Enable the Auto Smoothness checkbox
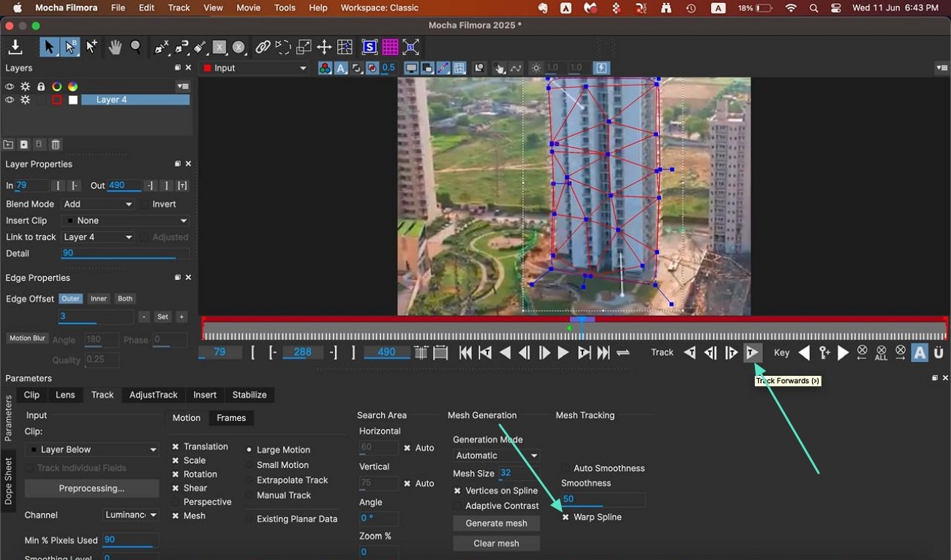The image size is (951, 560). [x=565, y=469]
